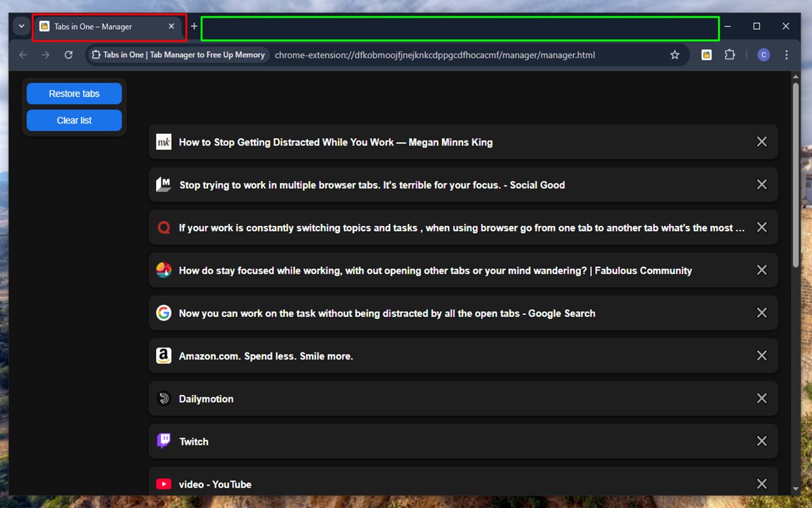Remove the Megan Minns King entry
The width and height of the screenshot is (812, 508).
tap(762, 142)
